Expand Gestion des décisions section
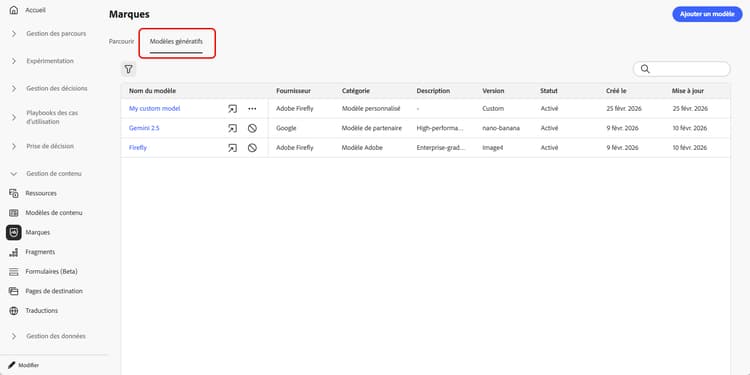The image size is (750, 375). [14, 88]
